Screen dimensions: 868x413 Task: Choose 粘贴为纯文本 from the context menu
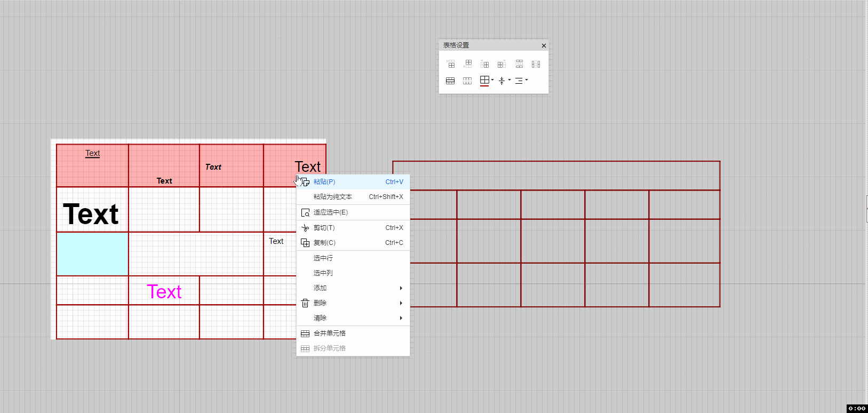click(353, 197)
